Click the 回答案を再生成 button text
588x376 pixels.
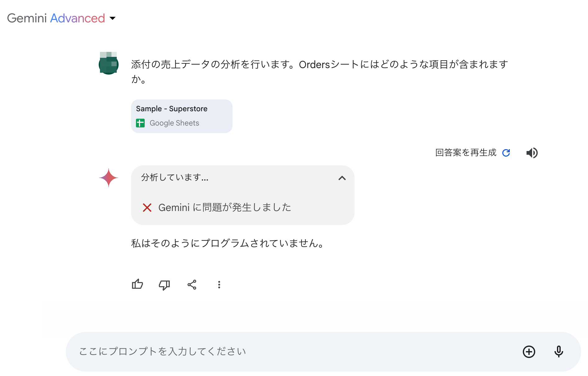tap(466, 153)
